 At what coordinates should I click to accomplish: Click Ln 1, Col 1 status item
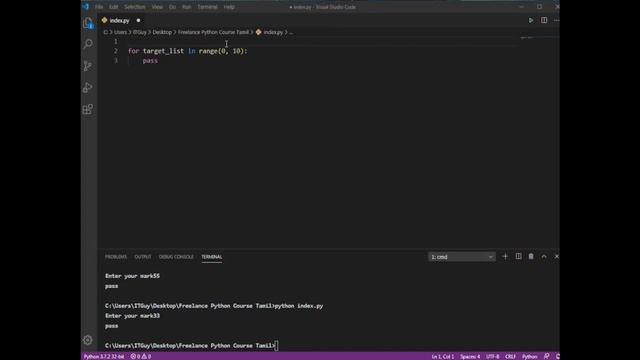pyautogui.click(x=443, y=356)
